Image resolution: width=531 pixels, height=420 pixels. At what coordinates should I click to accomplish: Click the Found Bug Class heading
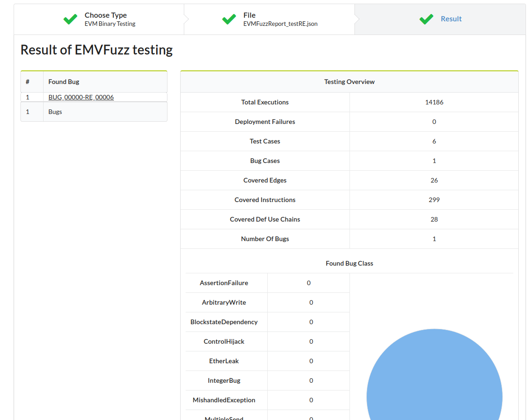pos(349,263)
